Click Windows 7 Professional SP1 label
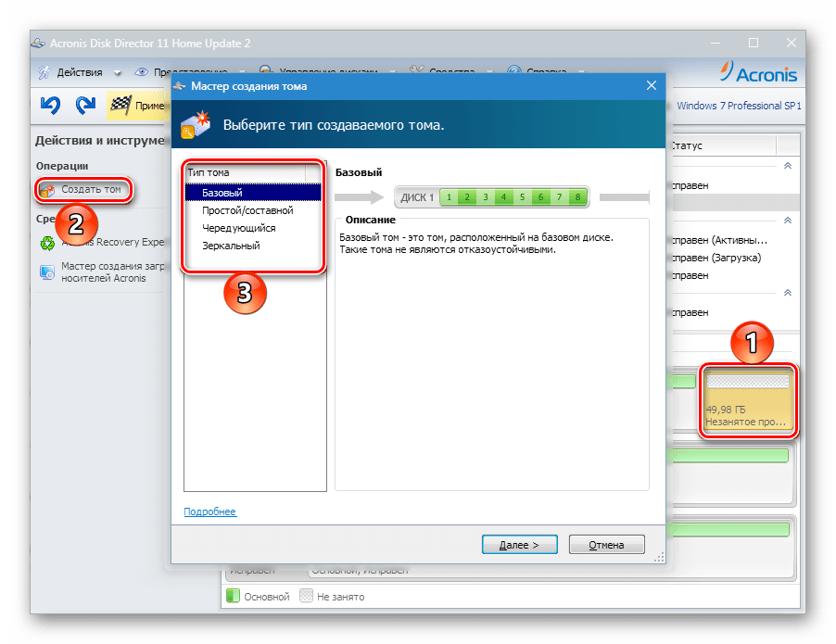836x644 pixels. [x=739, y=106]
